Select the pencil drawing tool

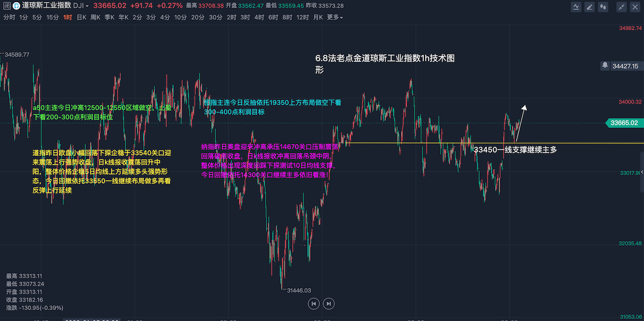point(590,7)
